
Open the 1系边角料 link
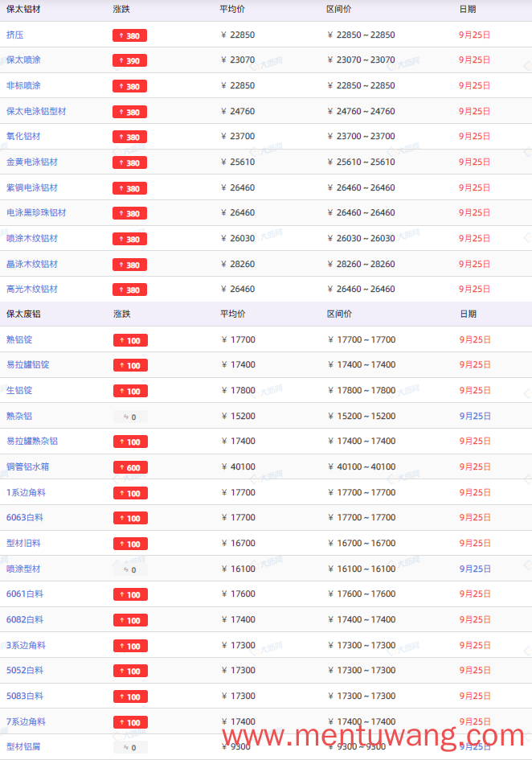26,492
